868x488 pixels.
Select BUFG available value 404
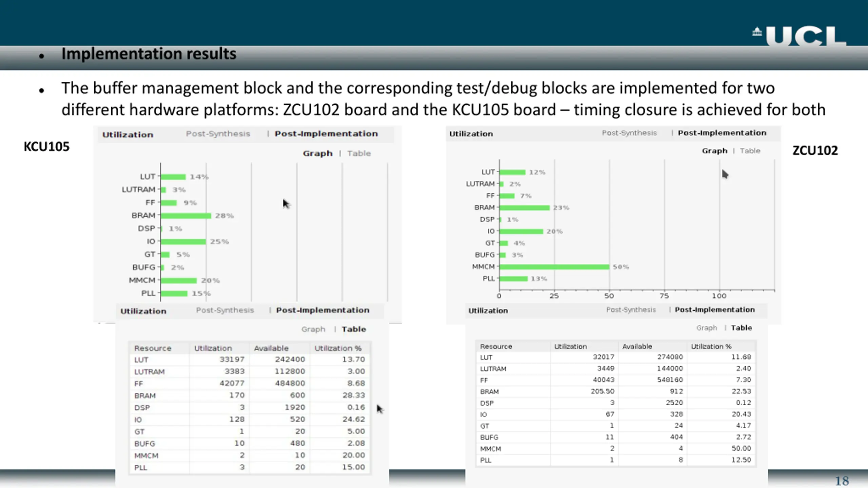pyautogui.click(x=676, y=438)
